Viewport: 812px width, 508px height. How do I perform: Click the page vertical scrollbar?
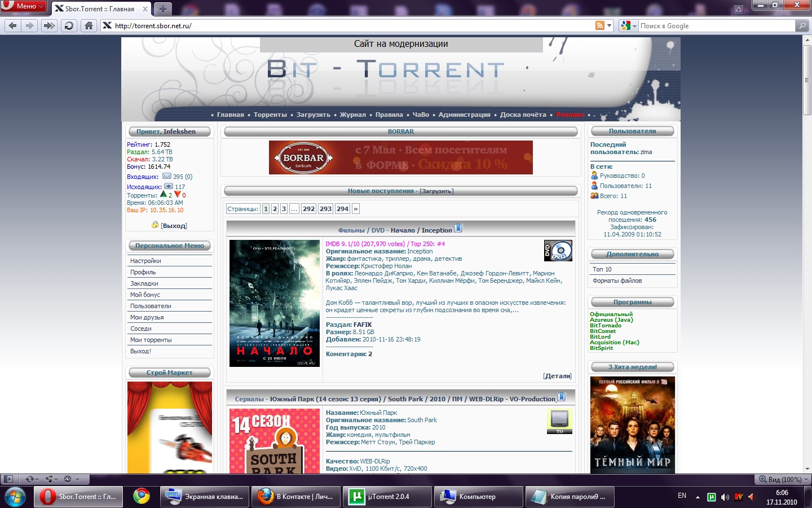click(x=807, y=254)
